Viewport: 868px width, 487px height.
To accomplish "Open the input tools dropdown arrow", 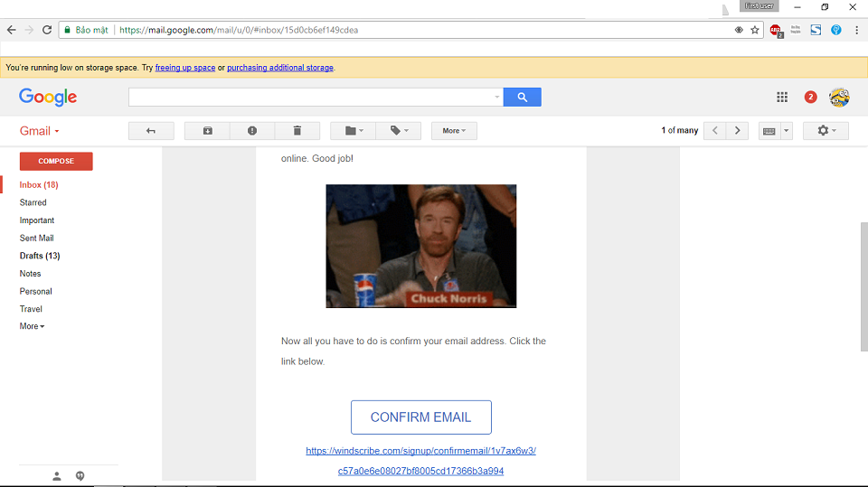I will point(787,131).
